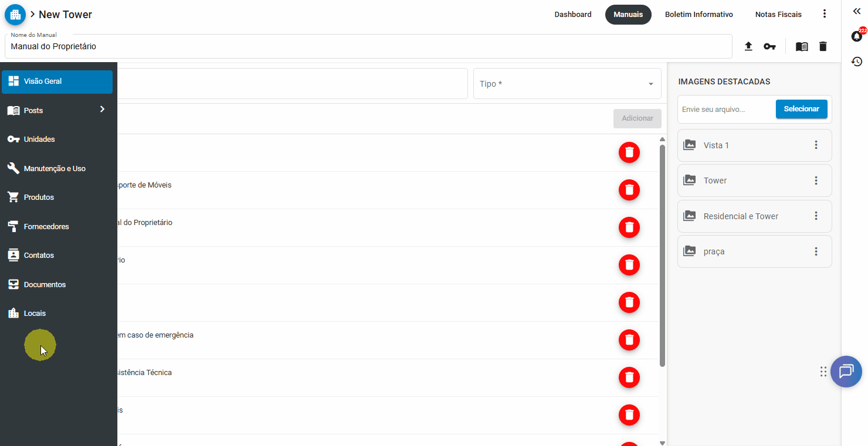The height and width of the screenshot is (446, 868).
Task: Open the notifications bell with badge
Action: pyautogui.click(x=856, y=36)
